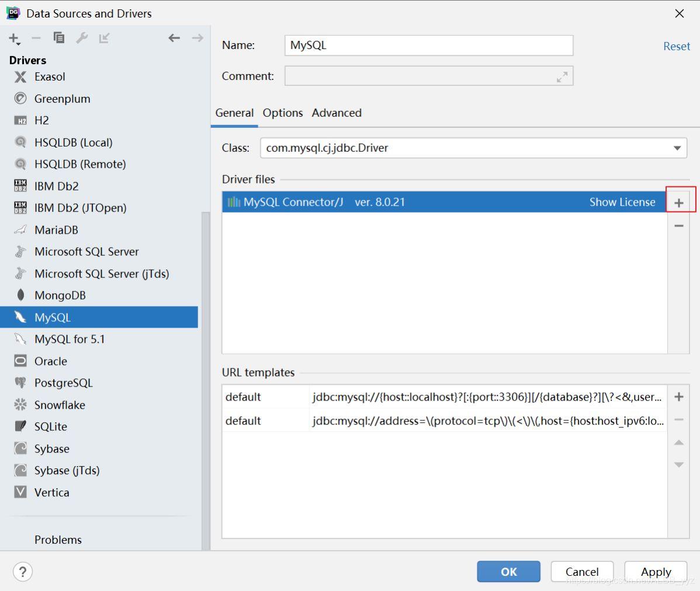Select MongoDB in drivers list
The image size is (700, 591).
(x=60, y=295)
